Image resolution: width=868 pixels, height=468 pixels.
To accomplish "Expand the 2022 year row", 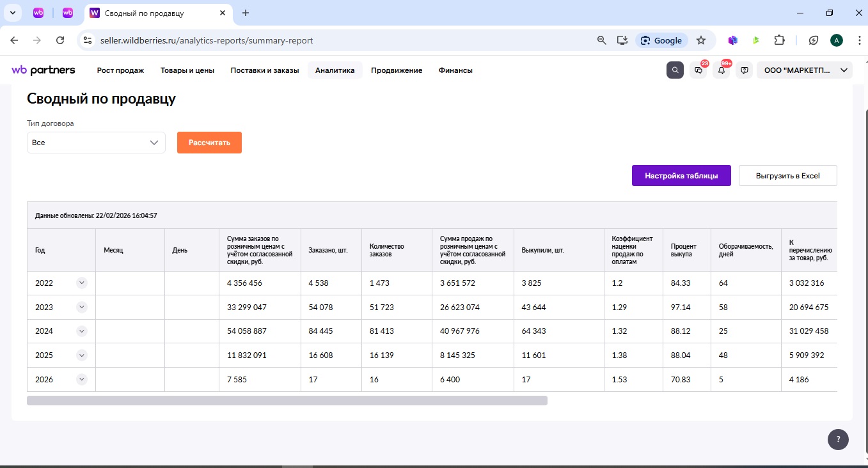I will (82, 283).
